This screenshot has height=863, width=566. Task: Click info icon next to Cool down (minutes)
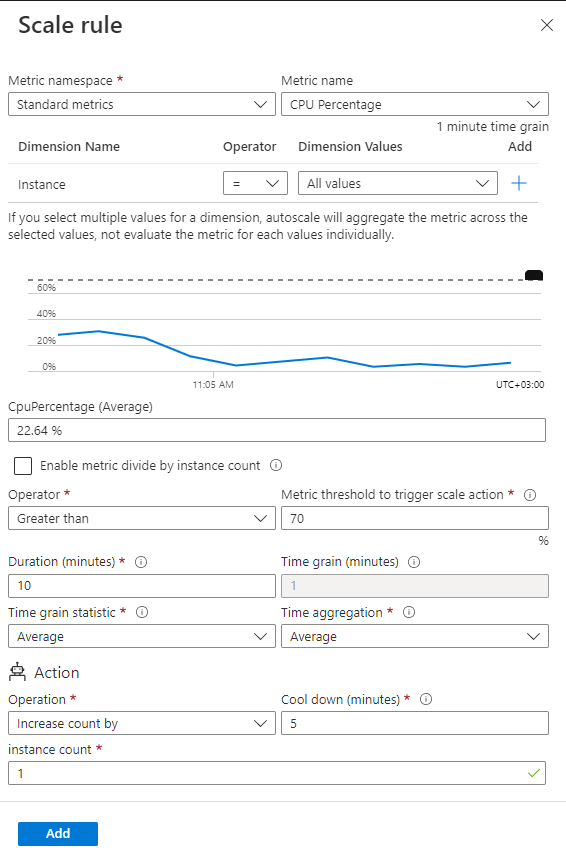point(426,699)
